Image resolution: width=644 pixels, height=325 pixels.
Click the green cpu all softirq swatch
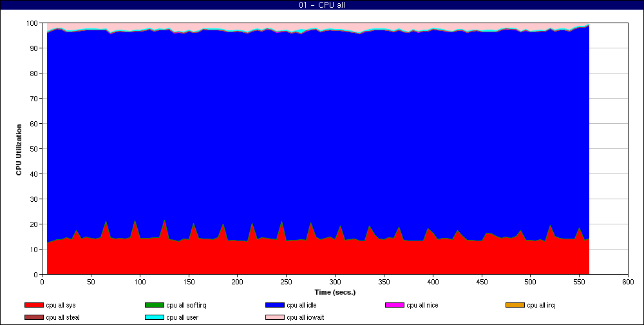(155, 305)
